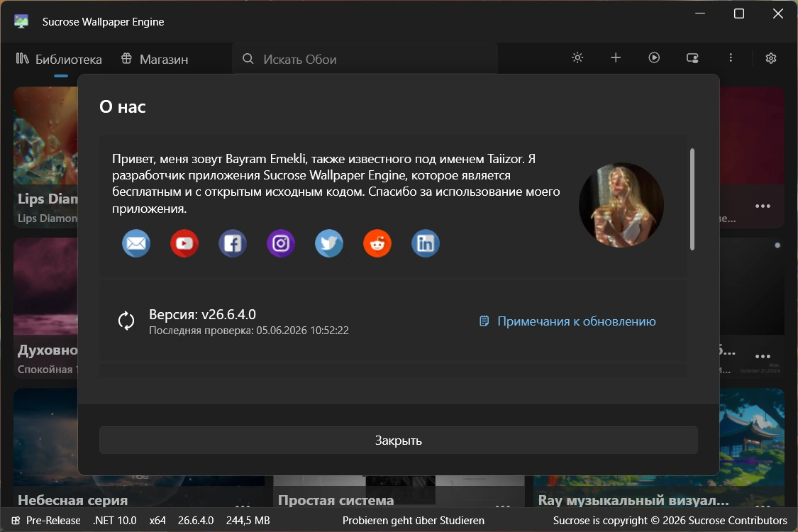This screenshot has height=532, width=798.
Task: Click the О нас dialog heading
Action: pyautogui.click(x=123, y=107)
